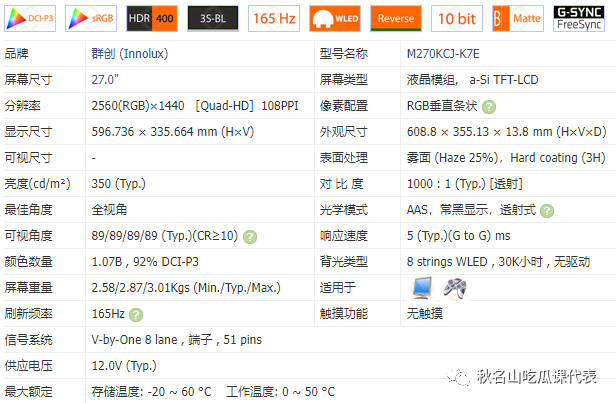The image size is (616, 403).
Task: Click the DCI-P3 color gamut badge
Action: point(30,18)
